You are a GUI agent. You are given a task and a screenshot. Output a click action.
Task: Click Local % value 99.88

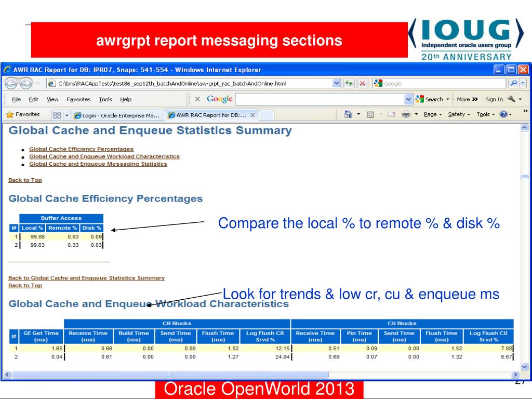pyautogui.click(x=37, y=236)
